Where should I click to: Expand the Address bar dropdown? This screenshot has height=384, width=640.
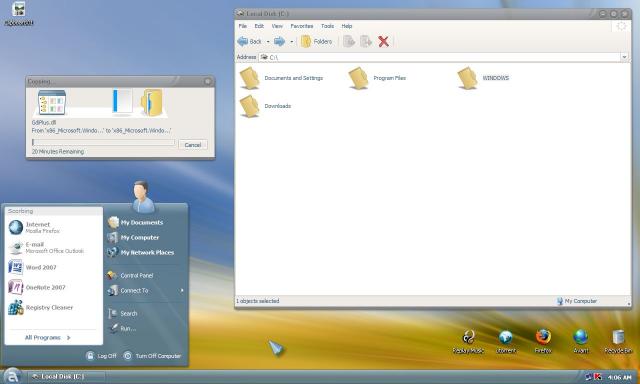coord(624,57)
